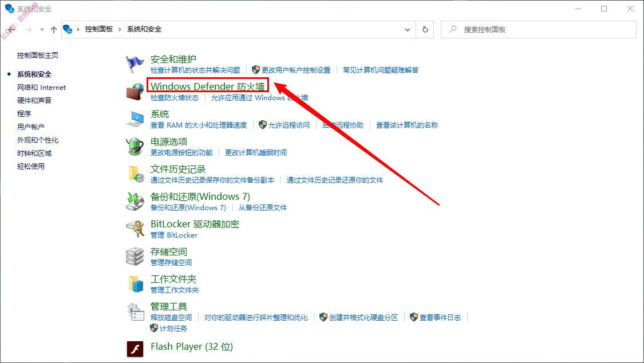Image resolution: width=644 pixels, height=363 pixels.
Task: Open the Flash Player icon
Action: coord(135,349)
